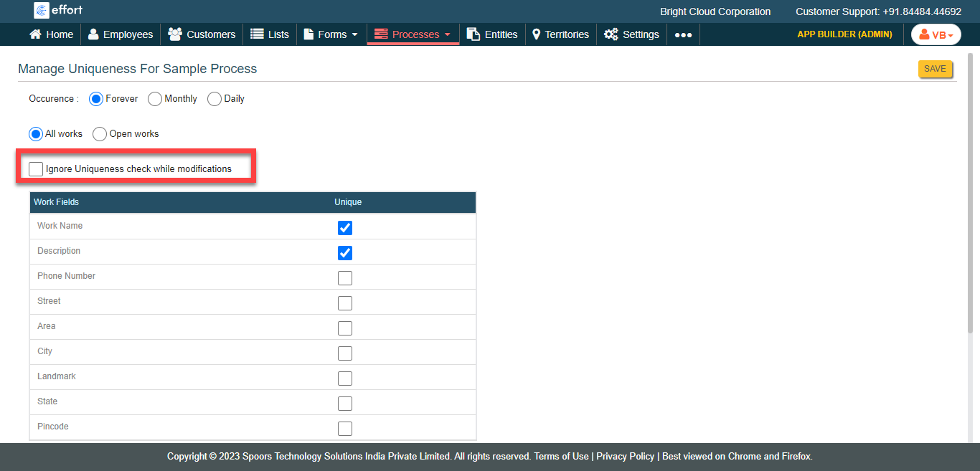The height and width of the screenshot is (471, 980).
Task: Open the VB user account dropdown
Action: (x=936, y=34)
